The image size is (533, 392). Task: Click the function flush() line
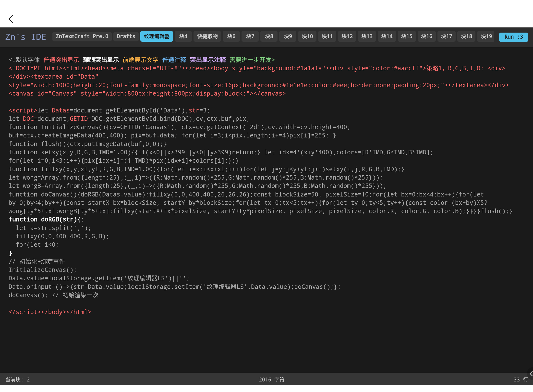[x=88, y=144]
